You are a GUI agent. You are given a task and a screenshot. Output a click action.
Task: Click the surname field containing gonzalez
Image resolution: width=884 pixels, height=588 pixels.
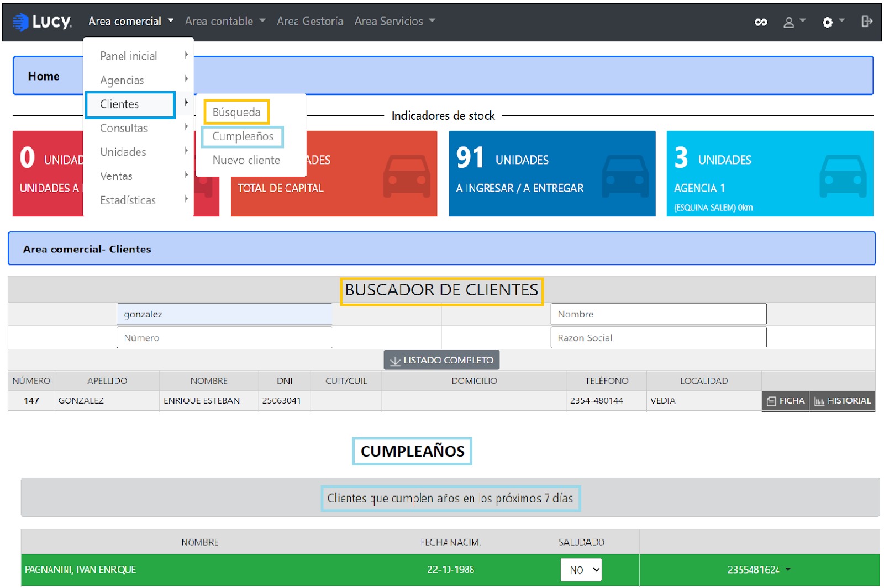(224, 314)
